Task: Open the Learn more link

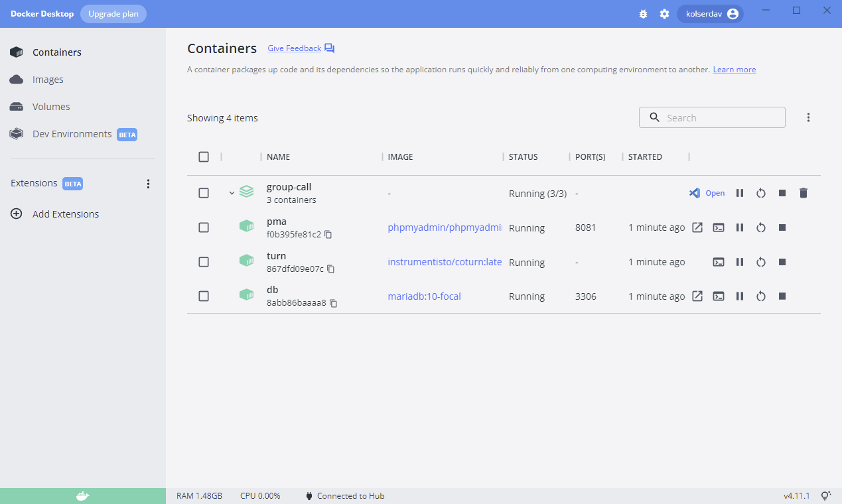Action: [x=735, y=70]
